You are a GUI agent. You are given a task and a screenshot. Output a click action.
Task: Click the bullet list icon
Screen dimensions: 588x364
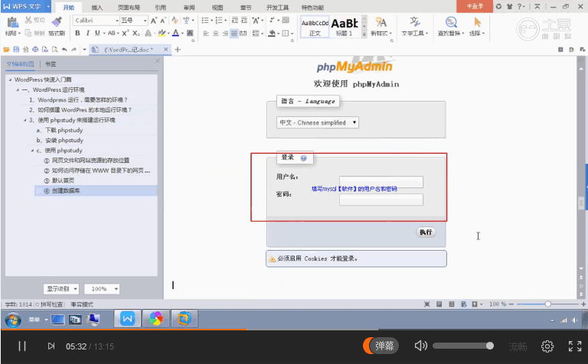(x=204, y=20)
